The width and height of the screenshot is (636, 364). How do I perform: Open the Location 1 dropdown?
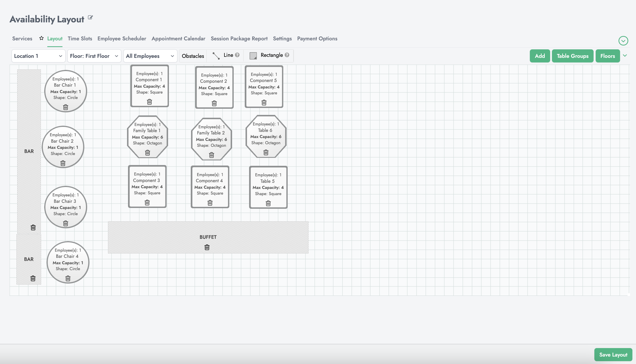[38, 56]
